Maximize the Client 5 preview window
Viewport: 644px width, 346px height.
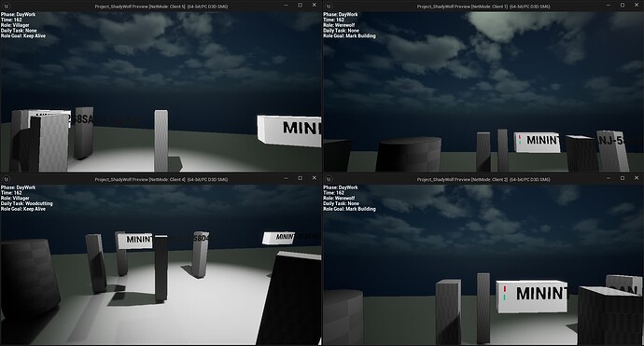(301, 6)
